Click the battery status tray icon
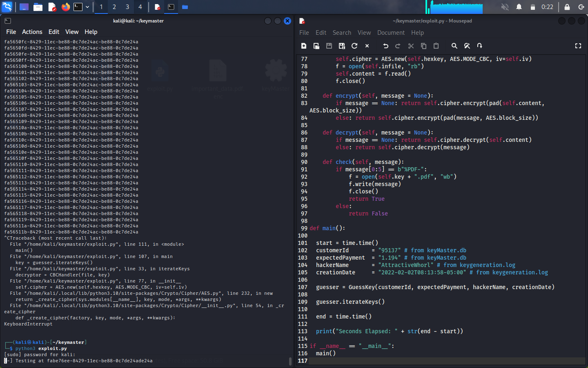This screenshot has height=368, width=588. pyautogui.click(x=532, y=7)
